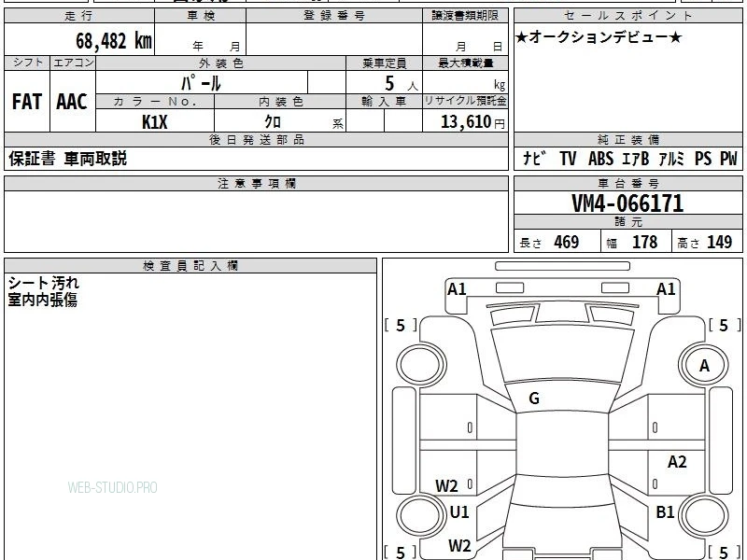
Task: Select the interior color value クロ
Action: 273,122
